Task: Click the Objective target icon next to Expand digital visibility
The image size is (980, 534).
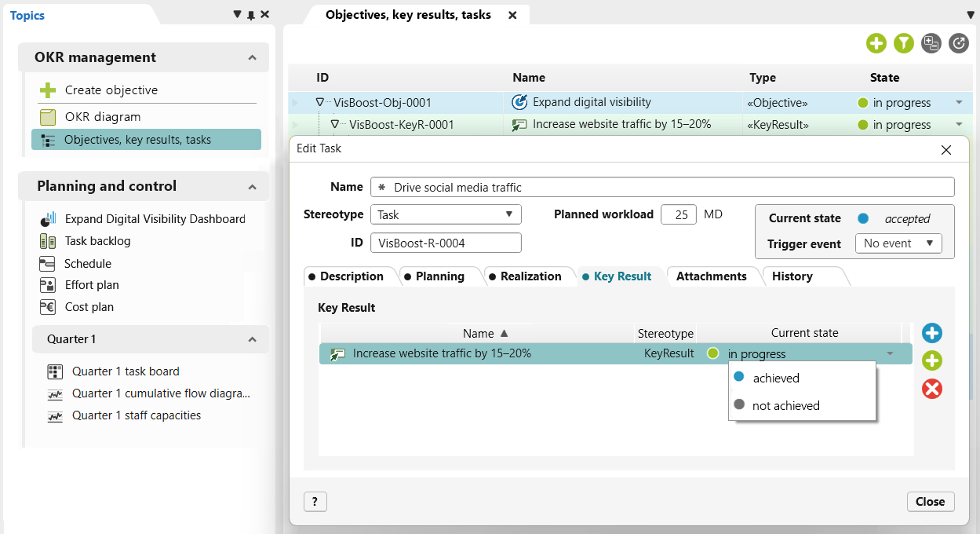Action: (519, 102)
